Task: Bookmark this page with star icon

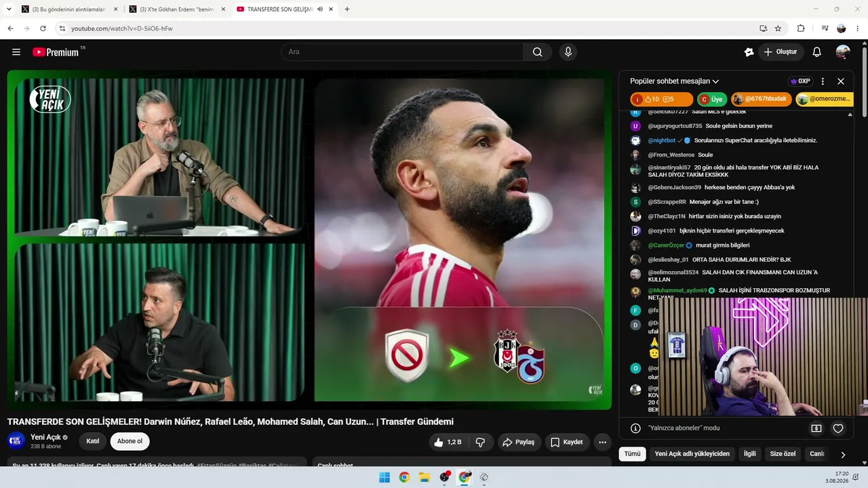Action: 778,28
